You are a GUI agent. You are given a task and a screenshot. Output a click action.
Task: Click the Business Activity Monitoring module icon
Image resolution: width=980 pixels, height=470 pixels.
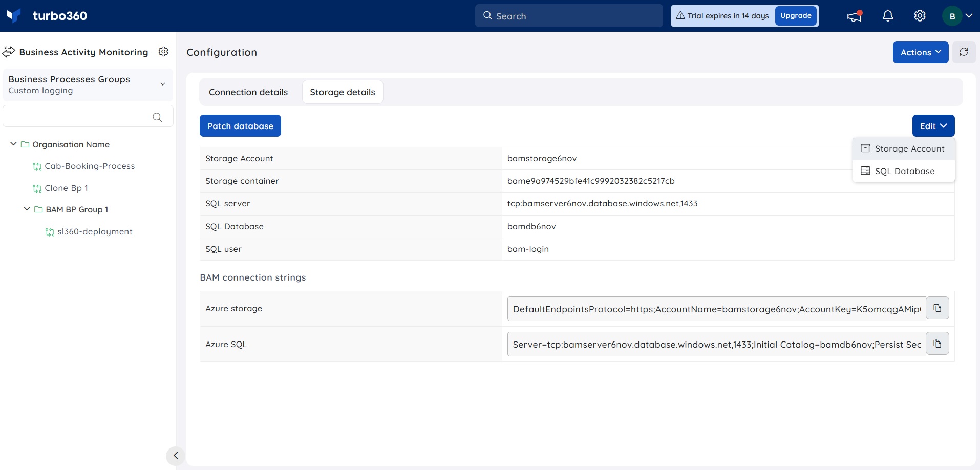click(9, 52)
